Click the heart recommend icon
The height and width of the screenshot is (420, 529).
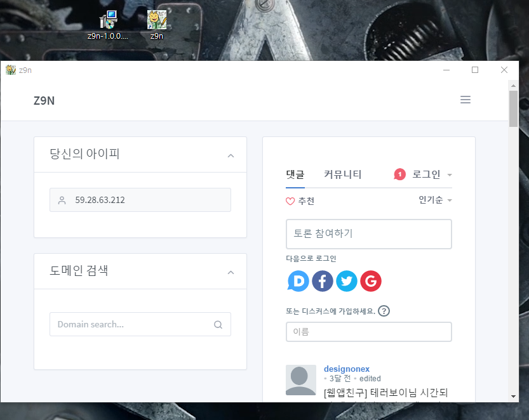pyautogui.click(x=290, y=201)
